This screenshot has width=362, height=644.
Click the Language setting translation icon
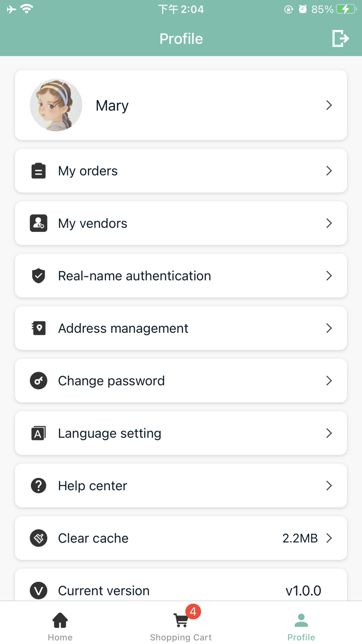pyautogui.click(x=38, y=433)
